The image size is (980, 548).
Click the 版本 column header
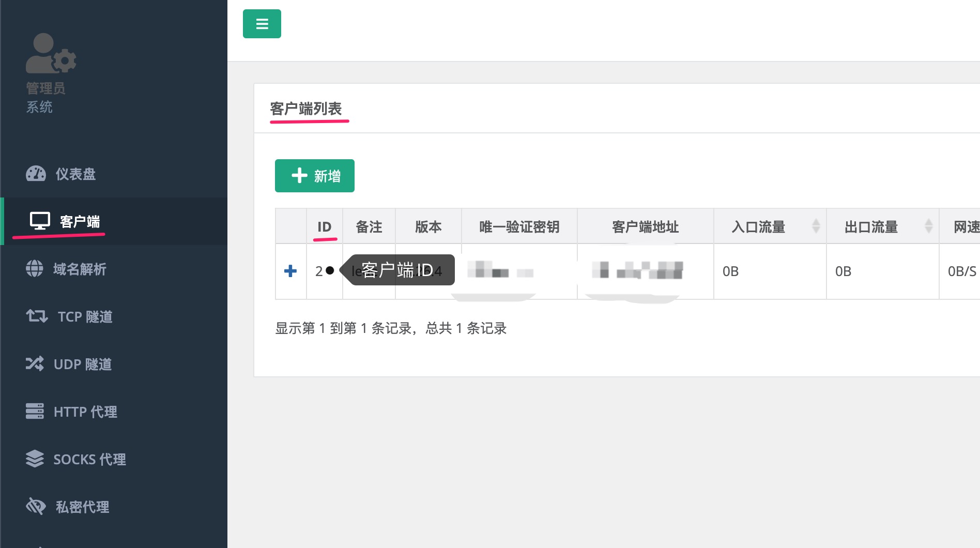[428, 226]
